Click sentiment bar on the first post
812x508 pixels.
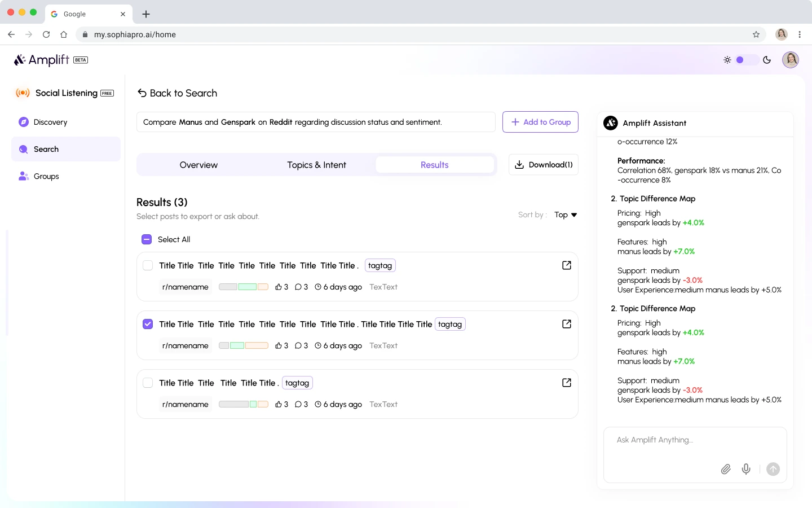(x=244, y=287)
